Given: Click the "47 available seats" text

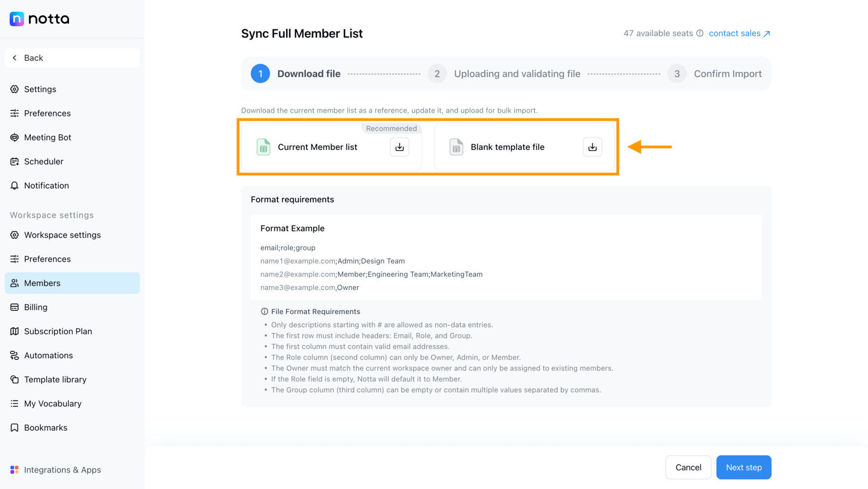Looking at the screenshot, I should coord(658,33).
